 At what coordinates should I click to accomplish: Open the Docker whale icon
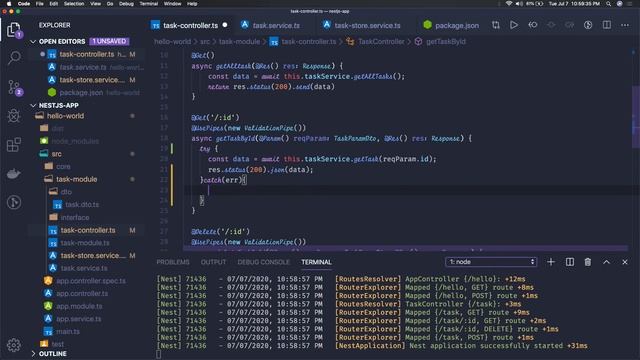pos(14,173)
